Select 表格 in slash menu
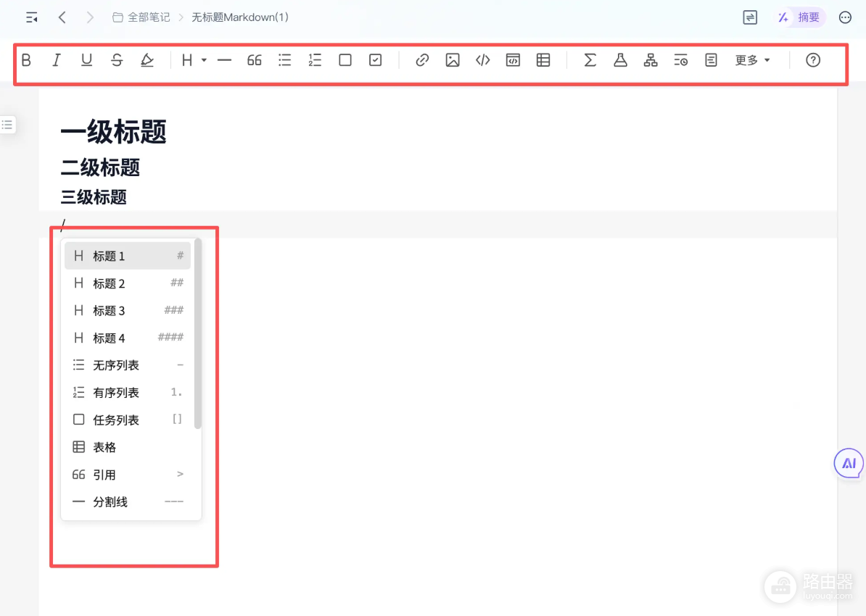The height and width of the screenshot is (616, 866). (128, 447)
